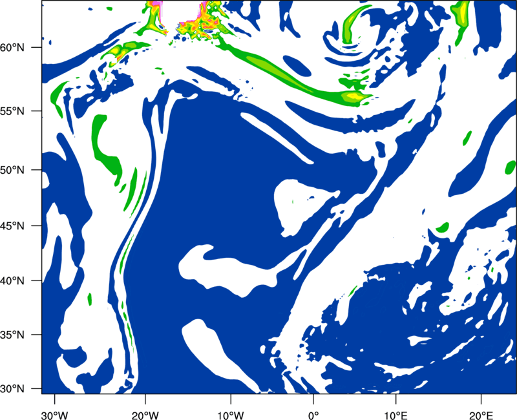517x420 pixels.
Task: Click the 10°W longitude label
Action: pyautogui.click(x=231, y=415)
